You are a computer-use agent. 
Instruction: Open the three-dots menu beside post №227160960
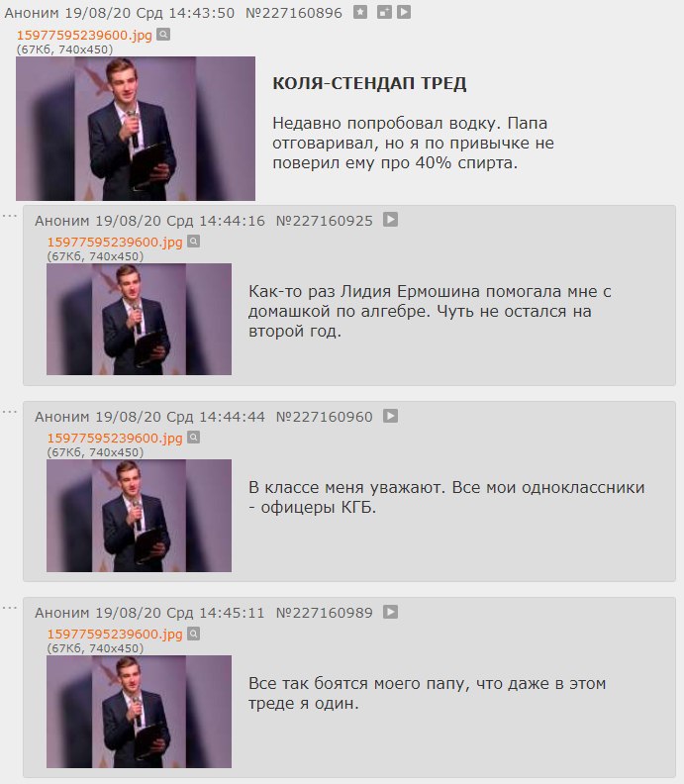tap(10, 412)
